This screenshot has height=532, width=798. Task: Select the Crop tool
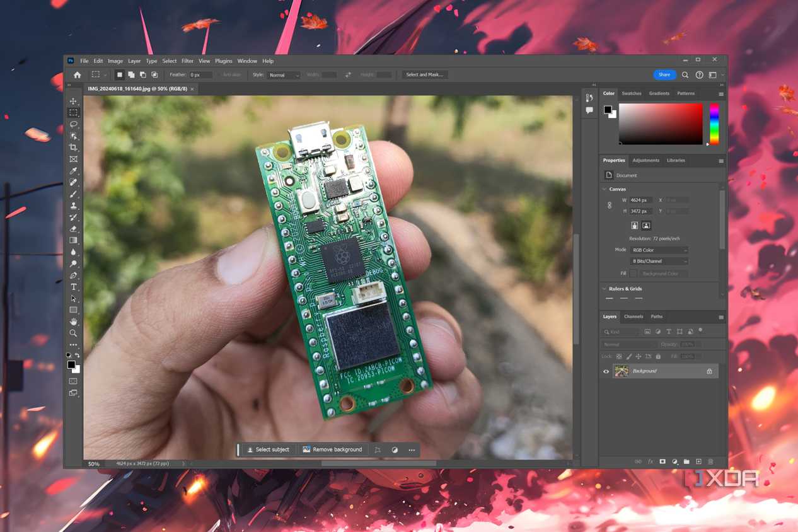click(73, 147)
